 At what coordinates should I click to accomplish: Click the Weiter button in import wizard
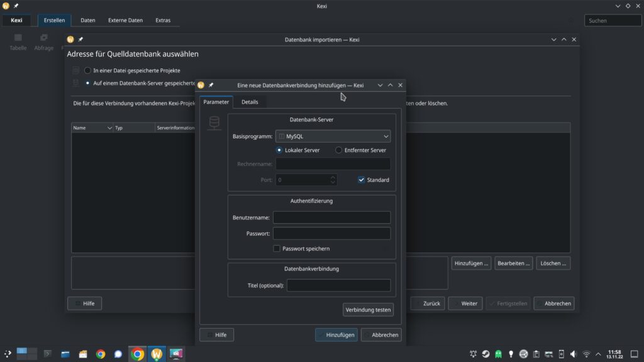(465, 304)
